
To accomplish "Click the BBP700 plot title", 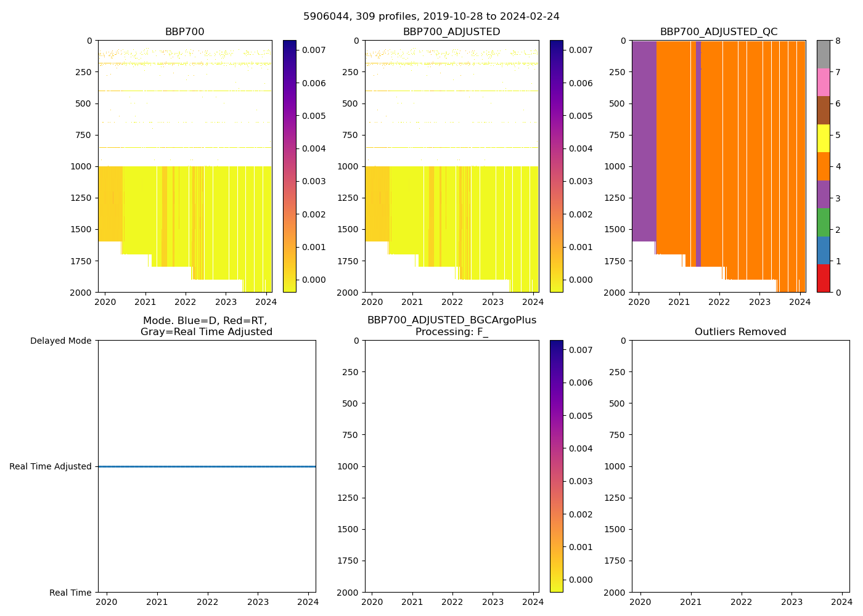I will tap(184, 31).
